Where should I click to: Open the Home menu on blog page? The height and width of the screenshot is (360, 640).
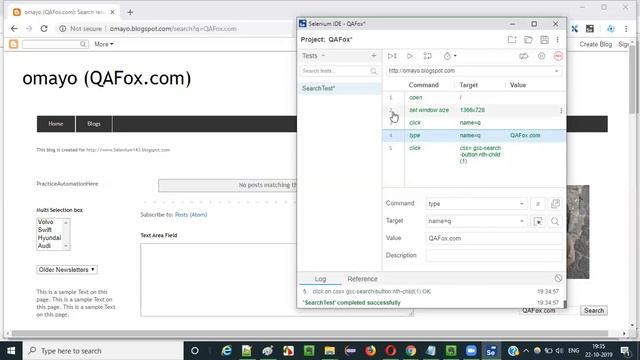click(56, 124)
